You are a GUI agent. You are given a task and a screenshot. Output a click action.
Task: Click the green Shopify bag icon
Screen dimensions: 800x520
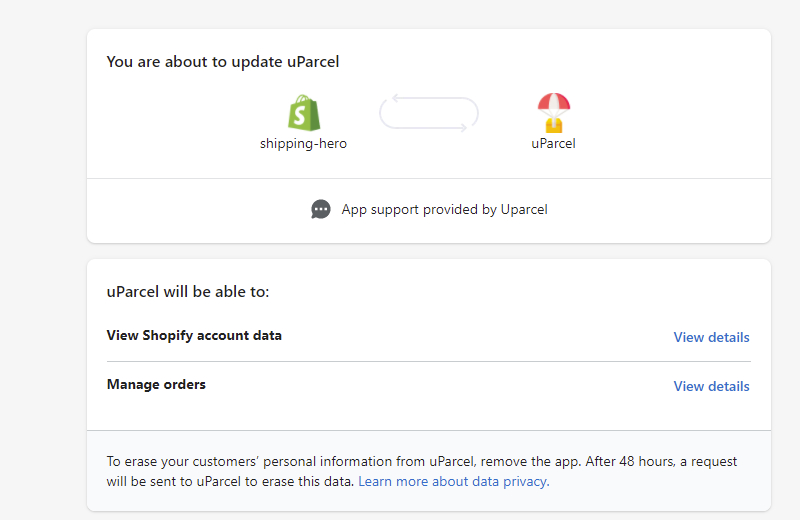tap(303, 112)
